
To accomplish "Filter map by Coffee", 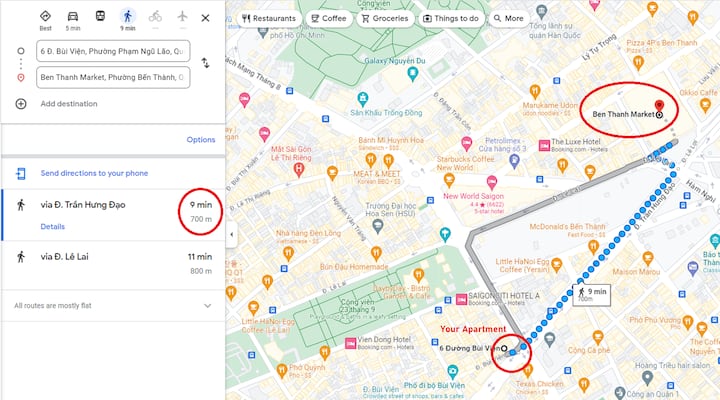I will (329, 18).
